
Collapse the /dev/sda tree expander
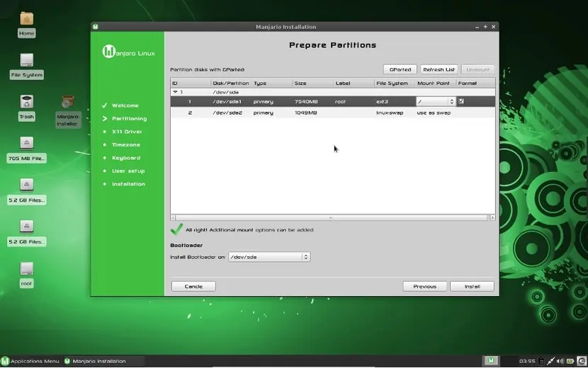175,92
